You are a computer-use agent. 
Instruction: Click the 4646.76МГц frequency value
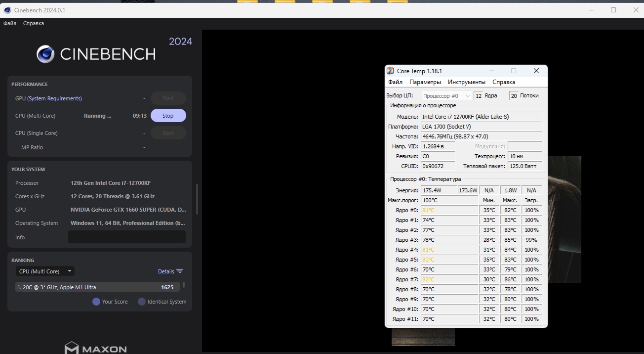click(x=481, y=136)
